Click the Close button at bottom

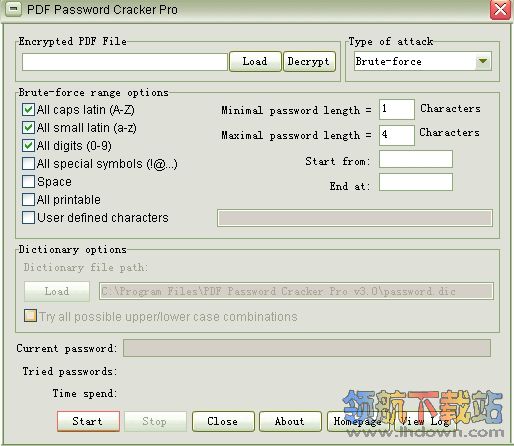223,421
